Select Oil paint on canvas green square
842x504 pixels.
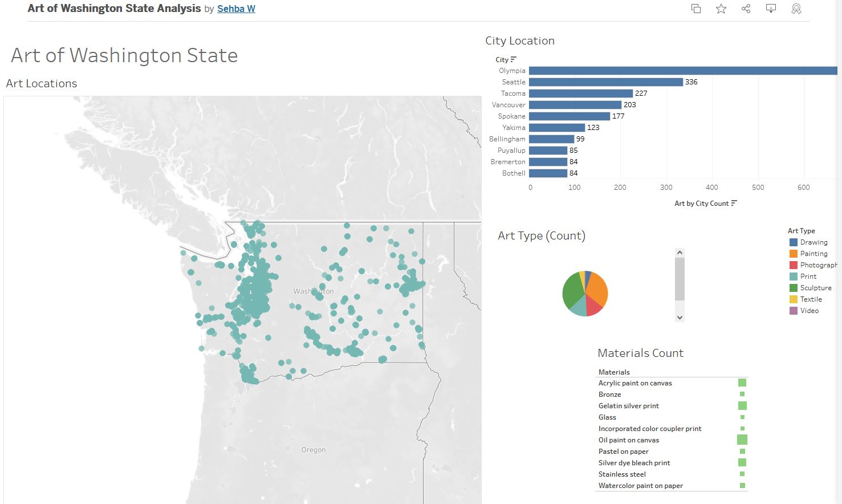[742, 440]
